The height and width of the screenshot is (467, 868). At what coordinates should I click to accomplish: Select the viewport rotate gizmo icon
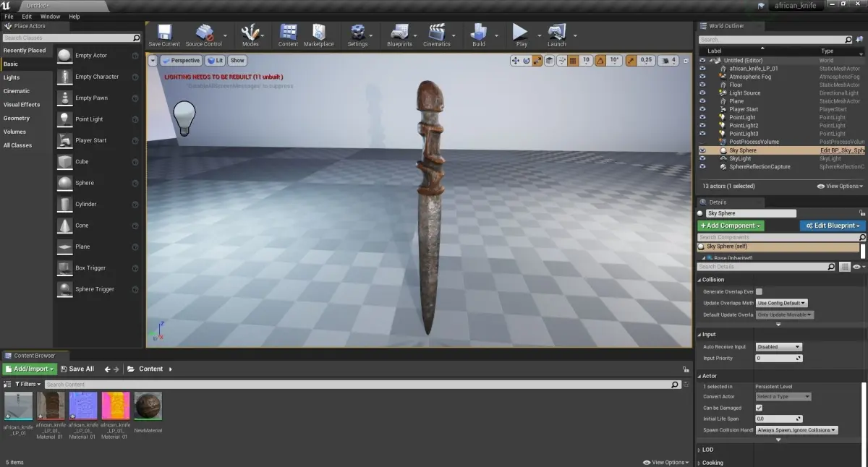[x=526, y=61]
